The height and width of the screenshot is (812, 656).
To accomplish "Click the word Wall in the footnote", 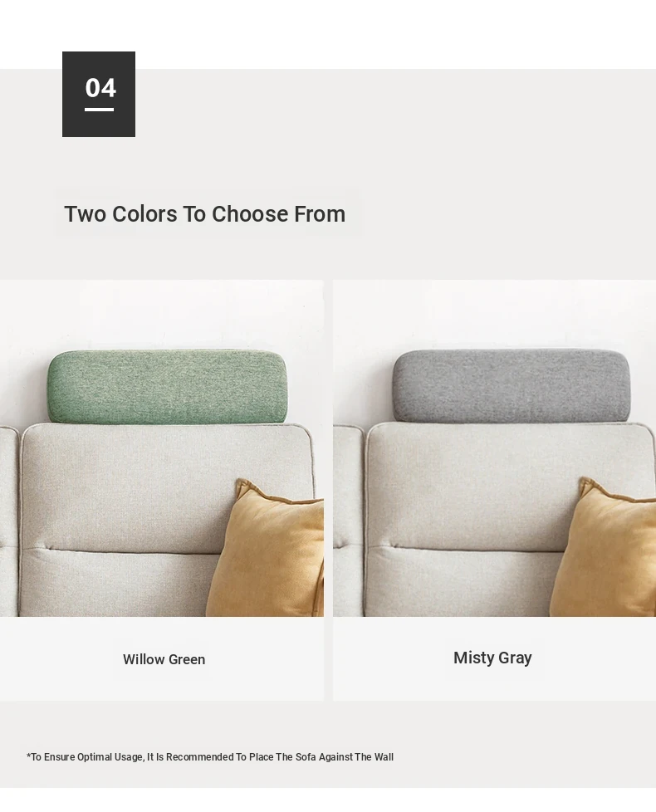I will pos(384,756).
